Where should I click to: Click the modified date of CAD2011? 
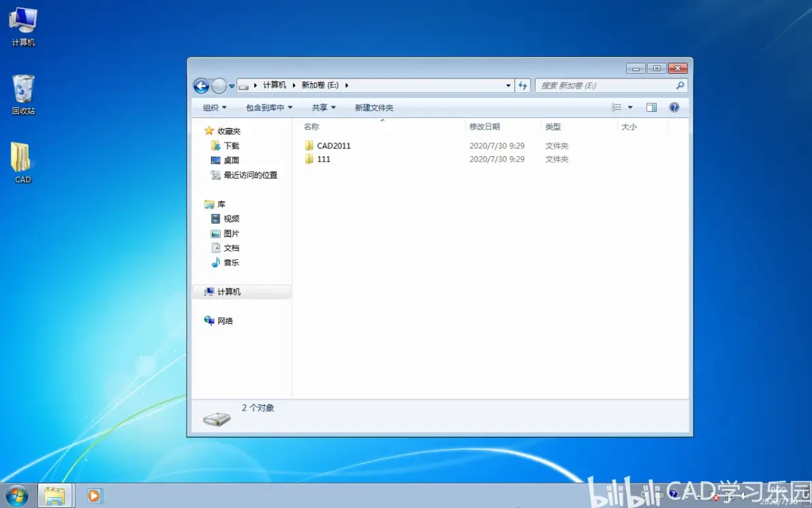click(497, 146)
